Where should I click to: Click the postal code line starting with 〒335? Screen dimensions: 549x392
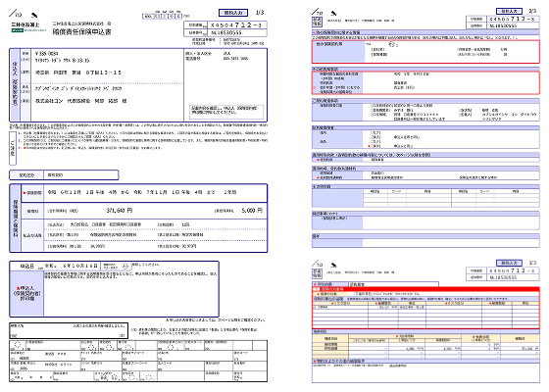point(47,54)
